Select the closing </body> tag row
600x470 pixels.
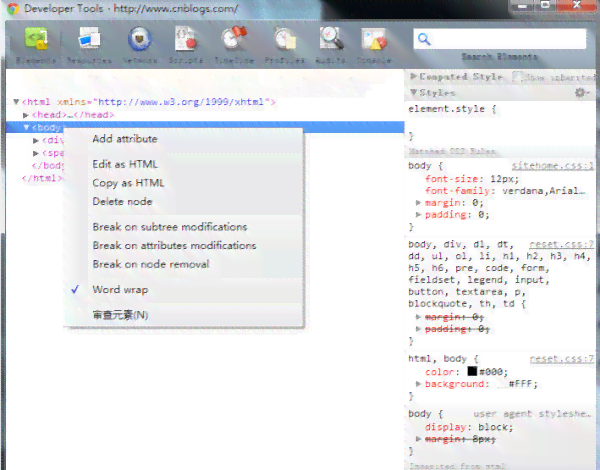point(48,165)
